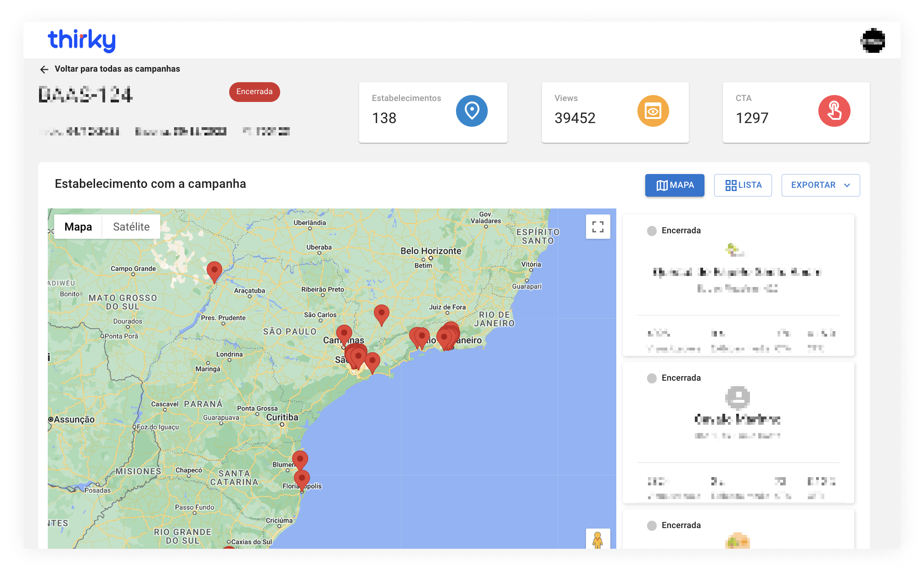The height and width of the screenshot is (574, 924).
Task: Click the Street View pegman icon
Action: tap(597, 540)
